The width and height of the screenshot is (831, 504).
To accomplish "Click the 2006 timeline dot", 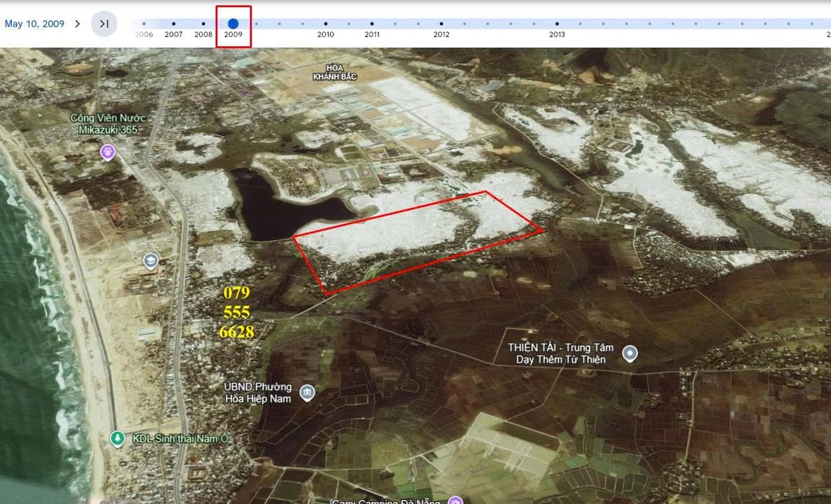I will [x=144, y=24].
